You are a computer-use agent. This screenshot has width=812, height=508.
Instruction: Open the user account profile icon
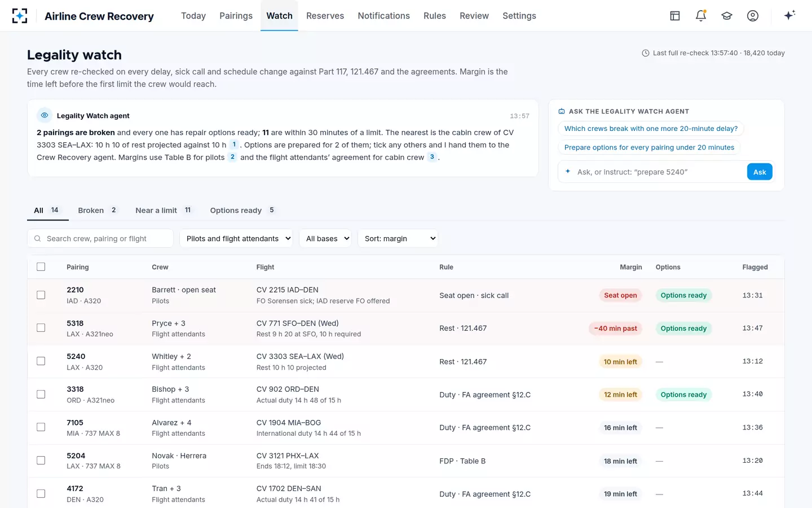click(753, 16)
